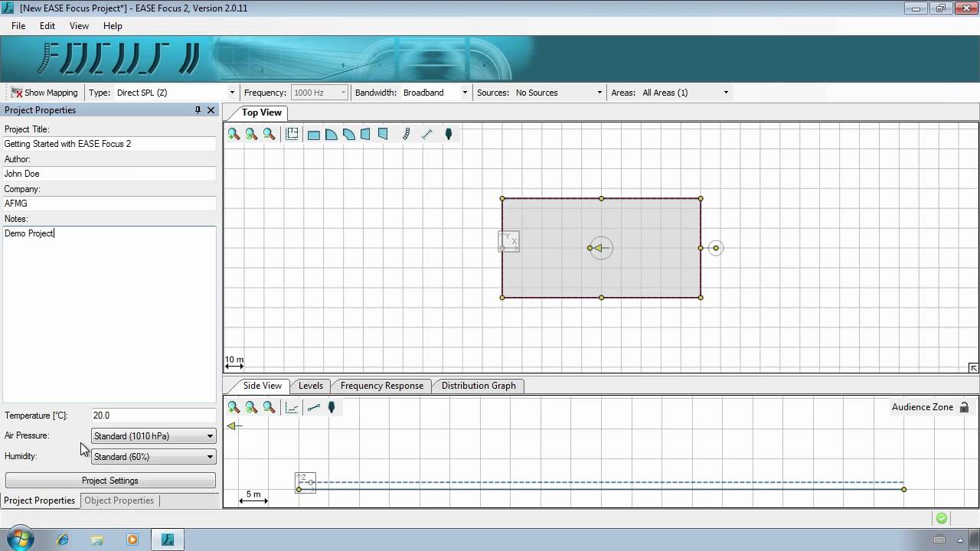Click into the Temperature field
The image size is (980, 551).
pyautogui.click(x=153, y=416)
